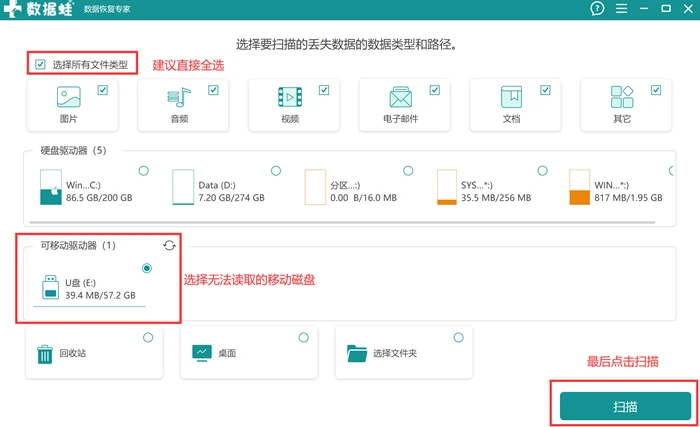
Task: Click the 图片 image type icon
Action: click(x=69, y=97)
